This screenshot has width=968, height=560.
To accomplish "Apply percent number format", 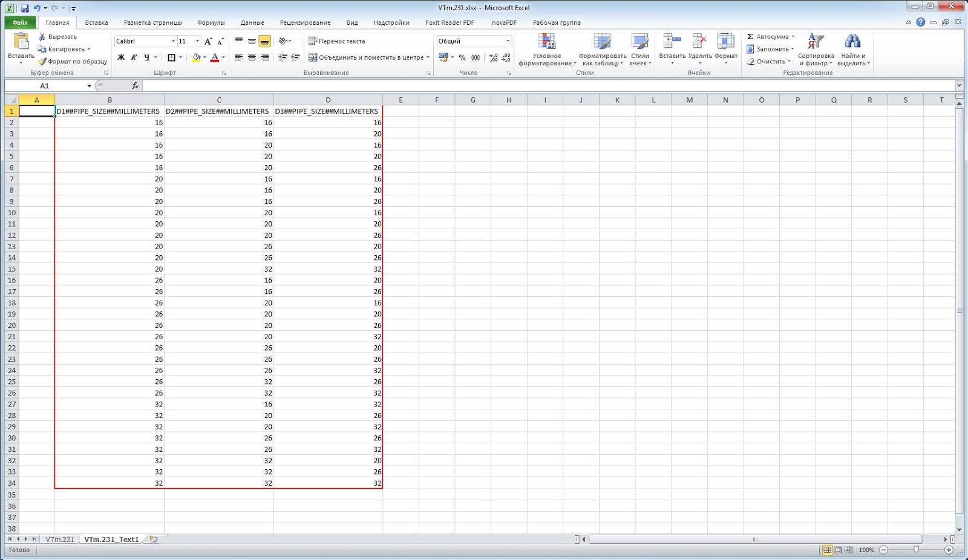I will pos(461,59).
